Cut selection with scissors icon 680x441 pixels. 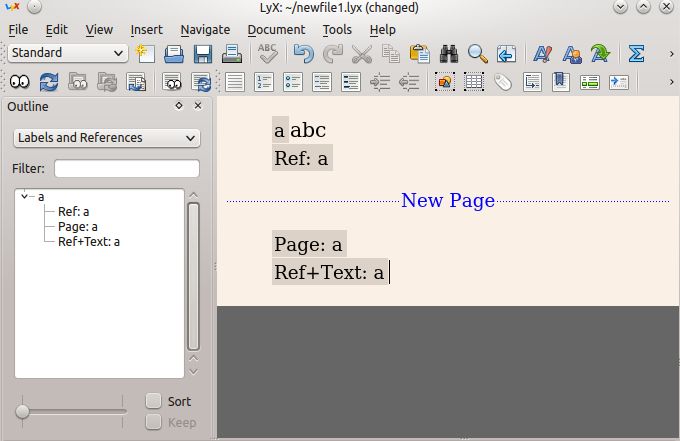(x=362, y=54)
